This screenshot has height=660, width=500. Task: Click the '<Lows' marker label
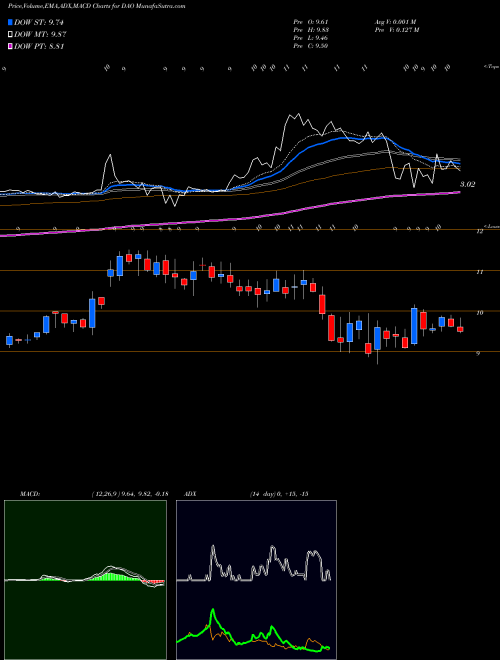click(x=491, y=226)
